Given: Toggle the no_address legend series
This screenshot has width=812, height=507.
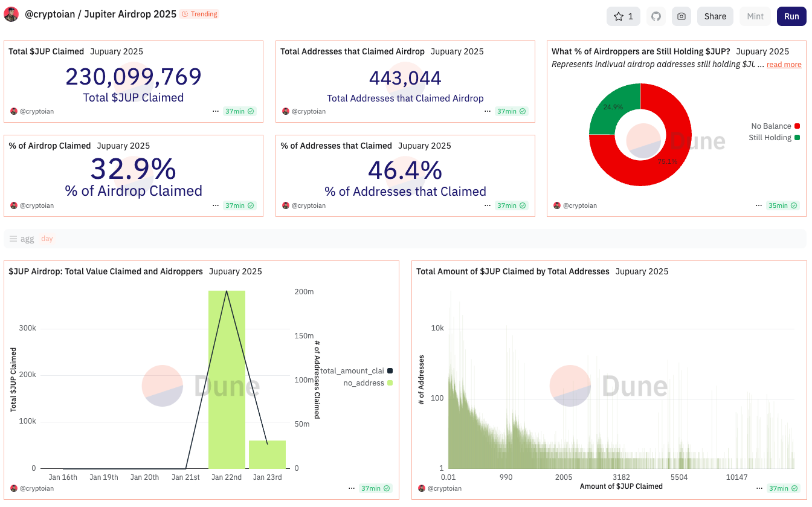Looking at the screenshot, I should pyautogui.click(x=369, y=383).
